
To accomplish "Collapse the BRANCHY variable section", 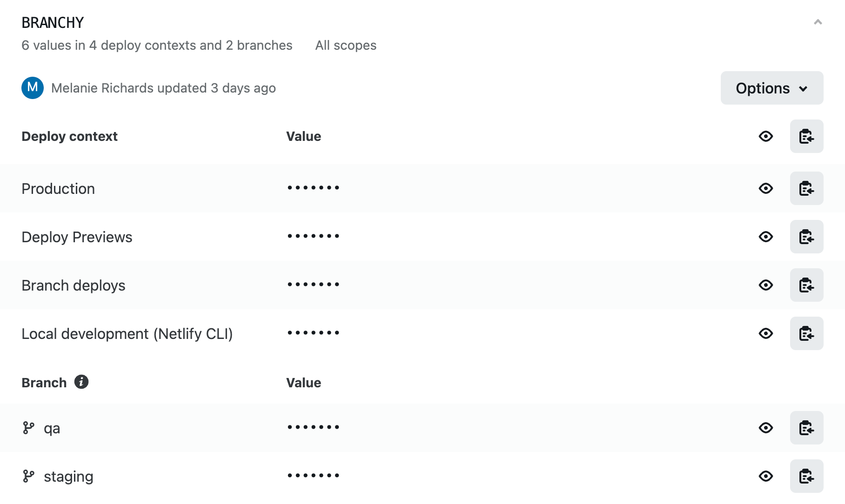I will pyautogui.click(x=818, y=22).
